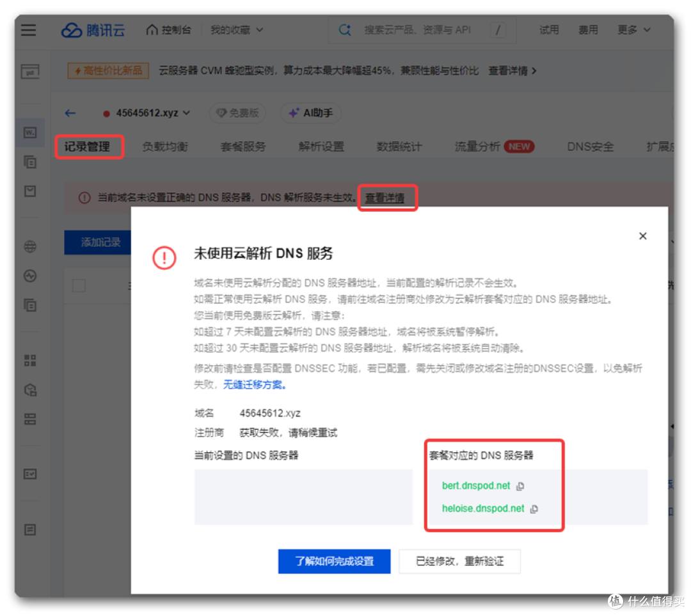Viewport: 691px width, 616px height.
Task: Switch to the 套餐服务 tab
Action: point(243,146)
